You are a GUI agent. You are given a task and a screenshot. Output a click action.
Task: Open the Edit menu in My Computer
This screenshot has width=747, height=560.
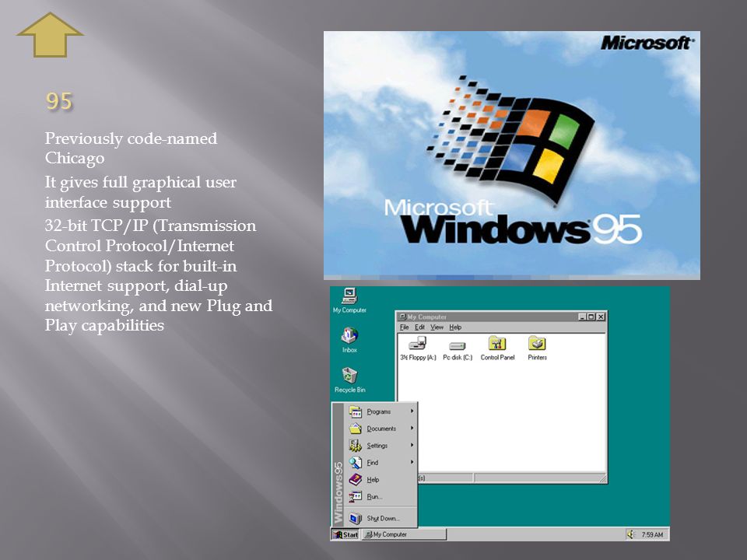419,327
